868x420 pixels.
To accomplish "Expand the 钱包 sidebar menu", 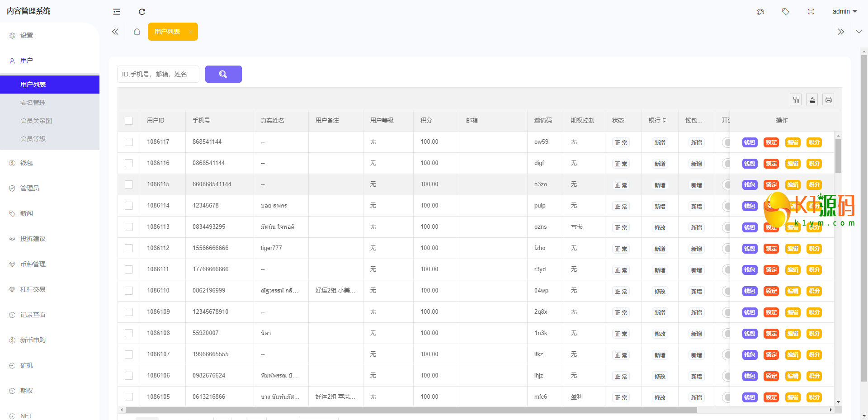I will (x=27, y=163).
